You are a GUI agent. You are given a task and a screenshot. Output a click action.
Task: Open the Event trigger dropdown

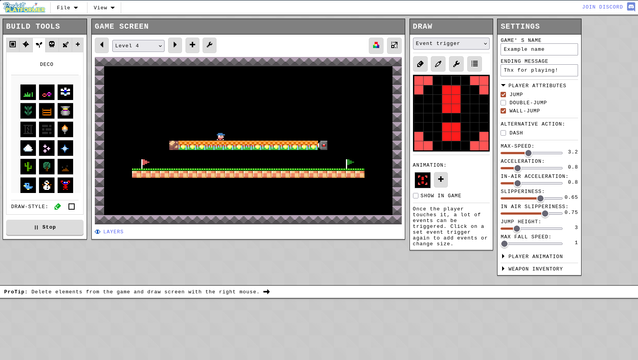451,44
